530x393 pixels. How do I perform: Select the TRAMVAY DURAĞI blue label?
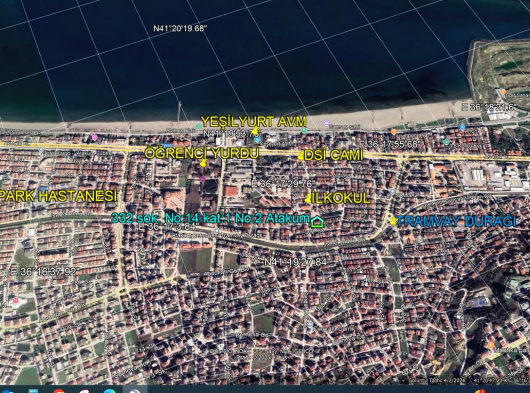[456, 221]
